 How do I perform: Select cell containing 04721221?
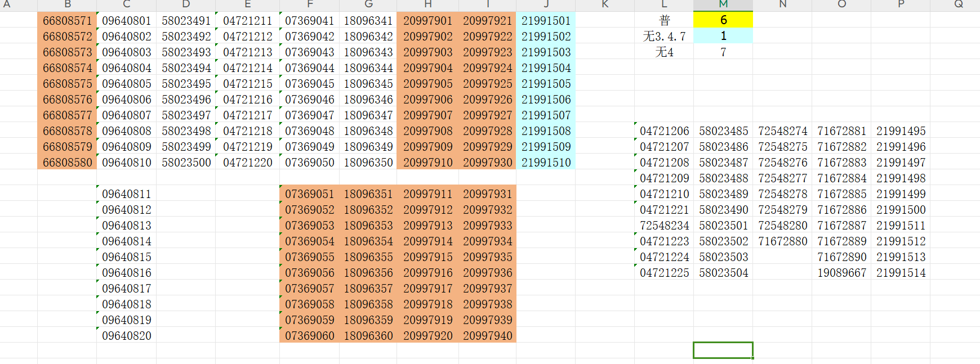664,210
